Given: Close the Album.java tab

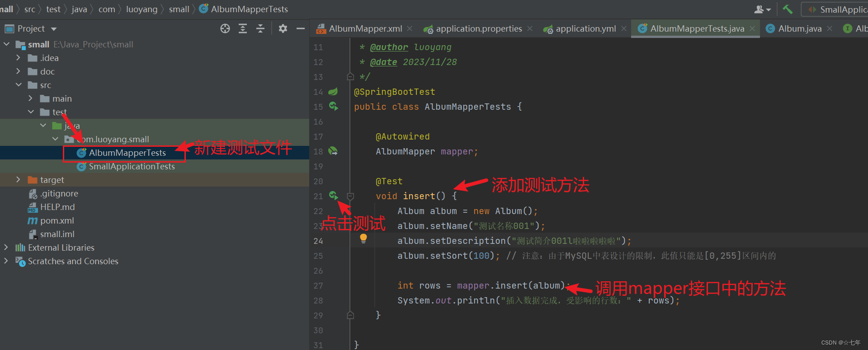Looking at the screenshot, I should point(830,28).
